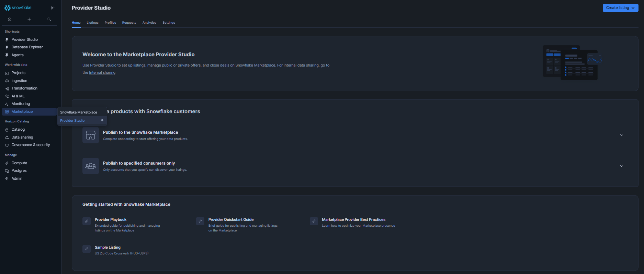Expand Publish to specified consumers only chevron
The width and height of the screenshot is (644, 274).
622,166
